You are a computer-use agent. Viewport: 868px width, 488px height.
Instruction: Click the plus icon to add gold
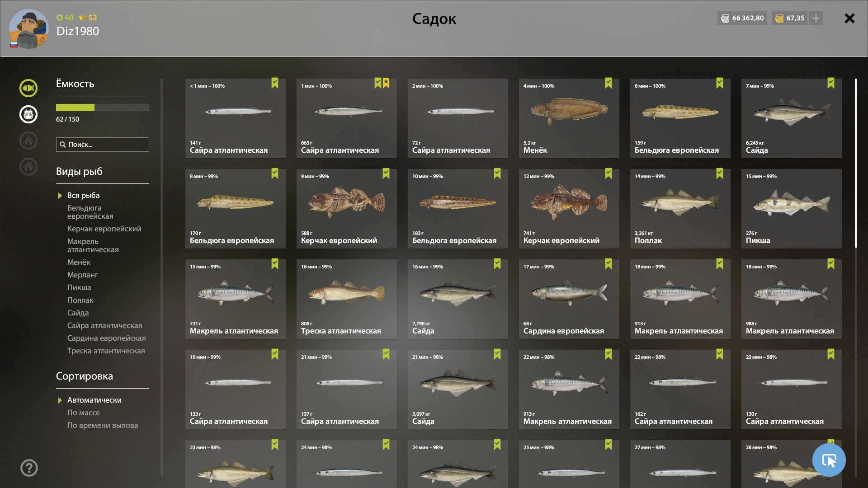(816, 18)
